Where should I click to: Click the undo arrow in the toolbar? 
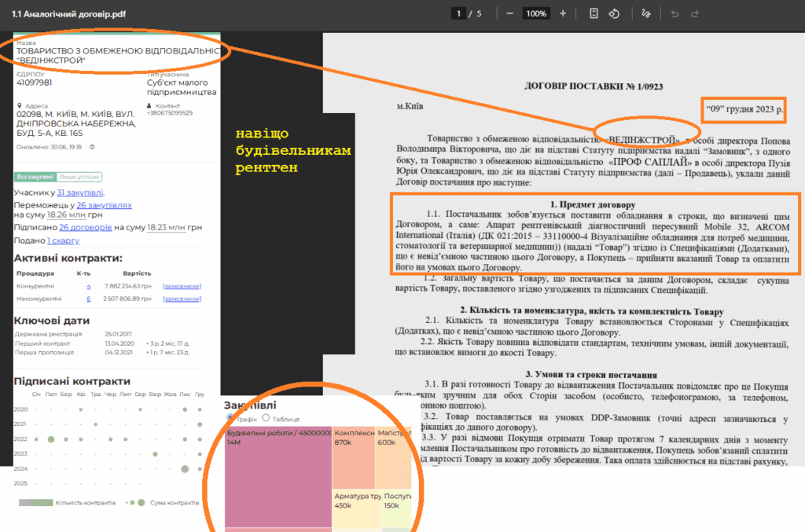point(674,14)
